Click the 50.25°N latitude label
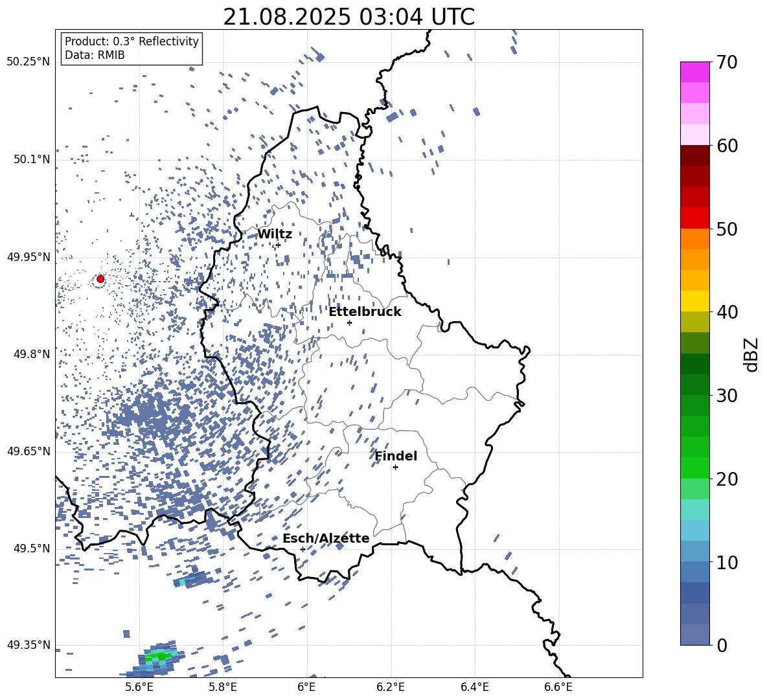 coord(29,62)
